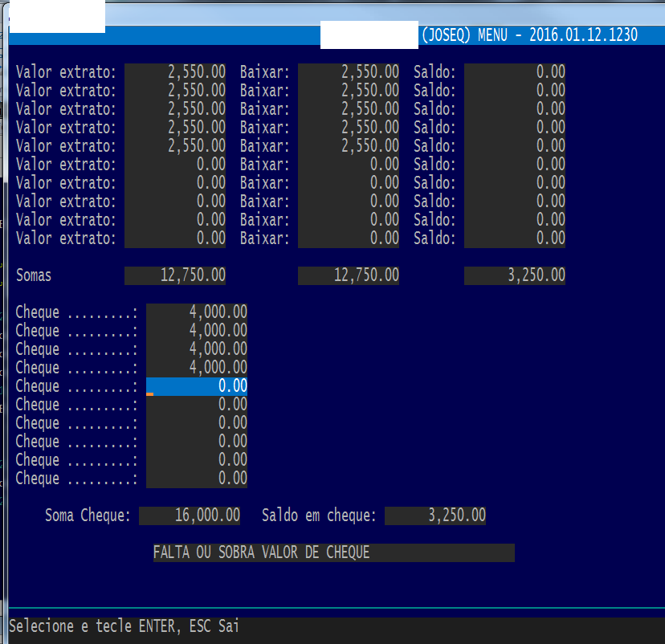Image resolution: width=665 pixels, height=644 pixels.
Task: Select the fifth Valor extrato field showing 2,550.00
Action: [x=175, y=145]
